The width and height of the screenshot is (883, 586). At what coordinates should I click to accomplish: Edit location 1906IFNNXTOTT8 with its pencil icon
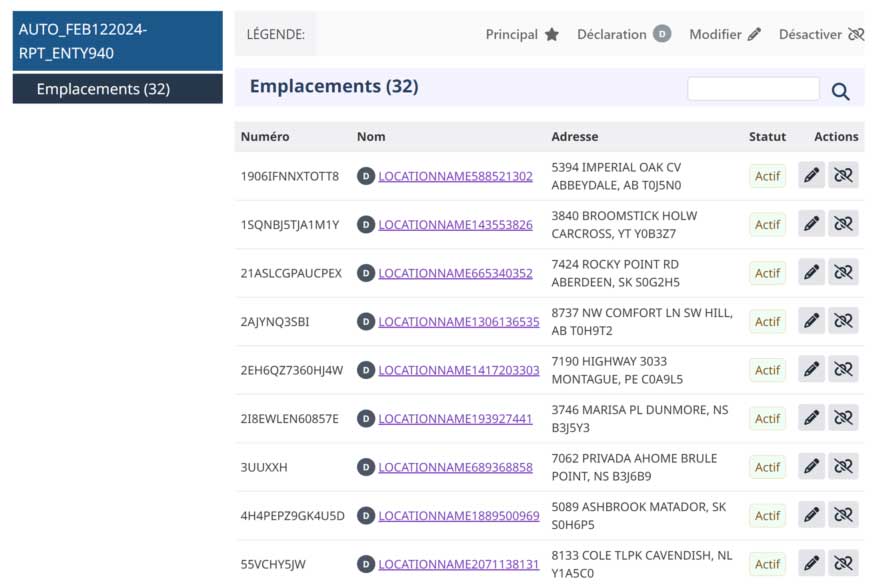[x=811, y=175]
